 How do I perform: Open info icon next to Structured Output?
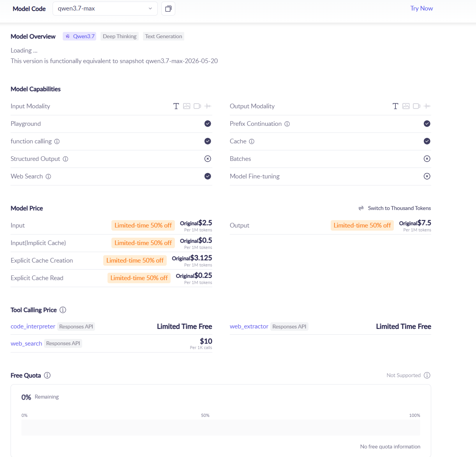65,159
